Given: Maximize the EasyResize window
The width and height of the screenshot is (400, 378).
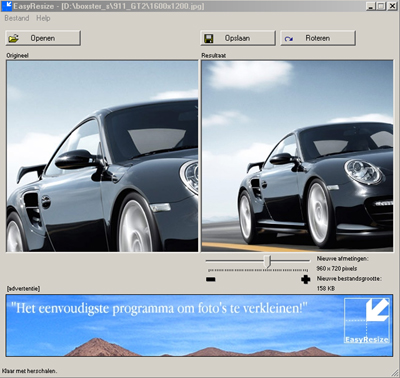Looking at the screenshot, I should coord(381,6).
